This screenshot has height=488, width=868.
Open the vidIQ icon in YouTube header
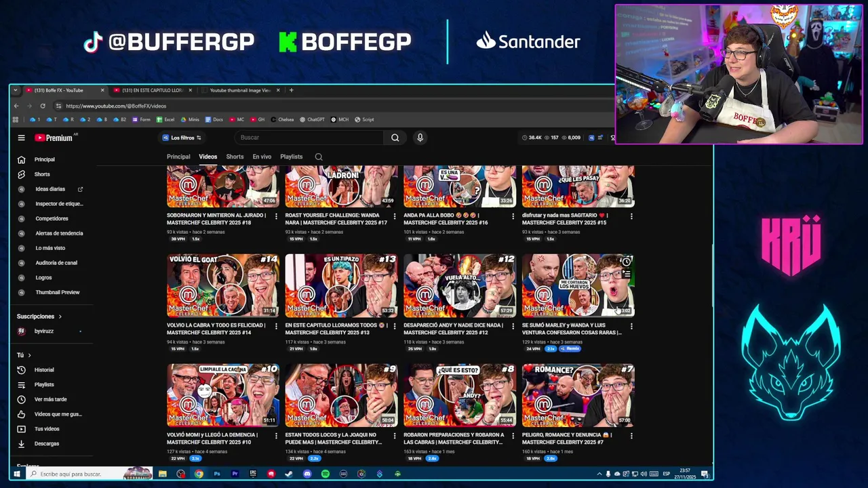591,138
